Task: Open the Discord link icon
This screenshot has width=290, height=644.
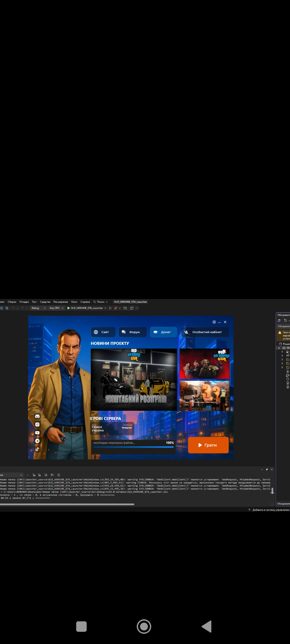Action: click(x=37, y=416)
